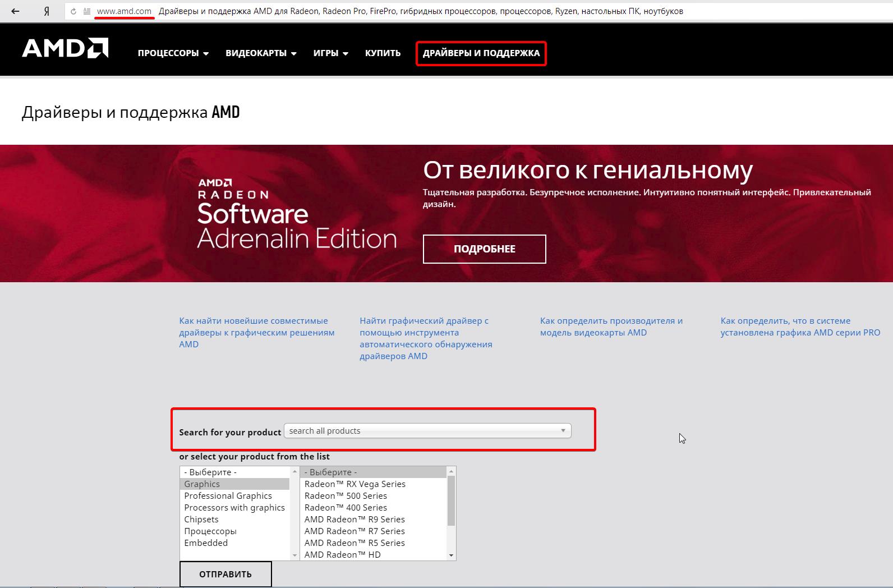Select '- Выберите -' in the series list
Viewport: 893px width, 588px height.
tap(373, 472)
